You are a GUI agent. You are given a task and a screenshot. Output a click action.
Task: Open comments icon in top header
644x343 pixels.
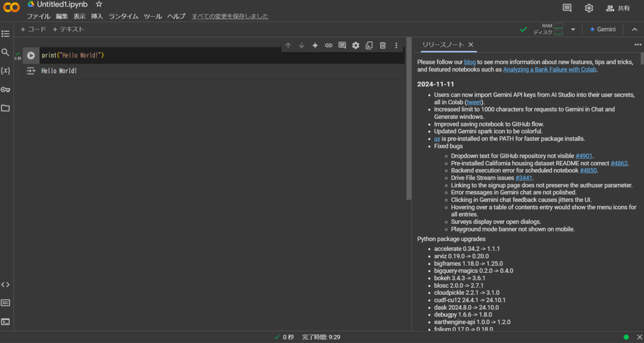[x=567, y=8]
